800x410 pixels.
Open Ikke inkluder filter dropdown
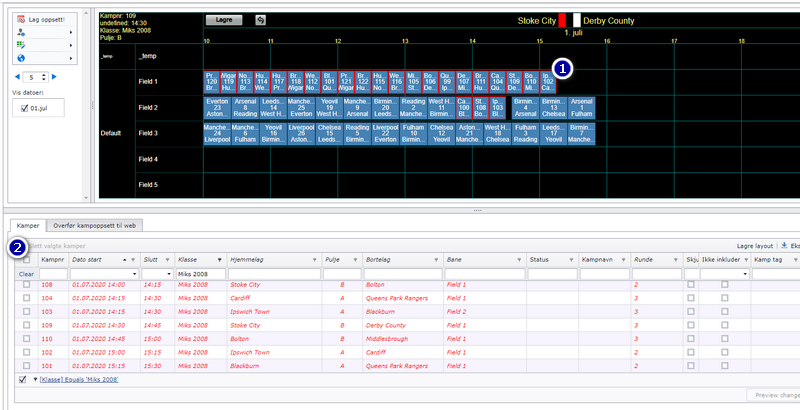[x=745, y=274]
